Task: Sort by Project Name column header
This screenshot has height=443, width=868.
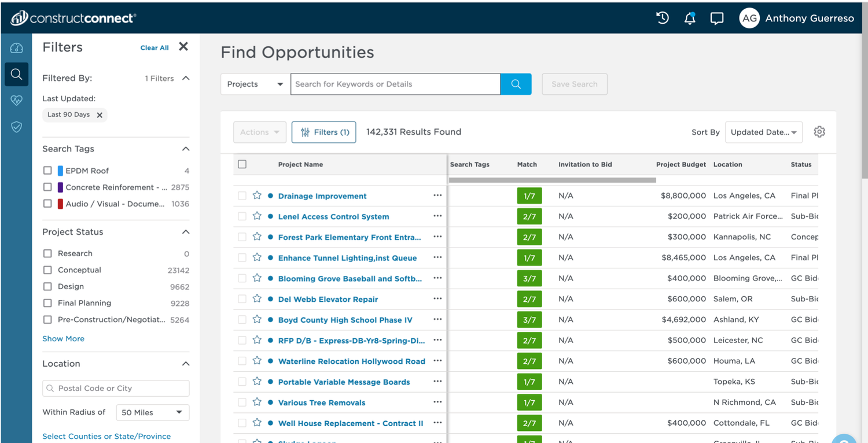Action: [300, 164]
